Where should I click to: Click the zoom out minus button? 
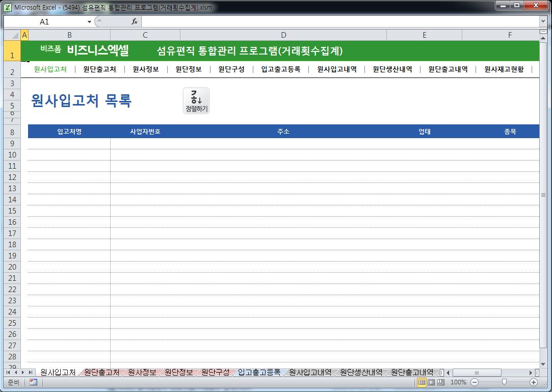pos(475,382)
